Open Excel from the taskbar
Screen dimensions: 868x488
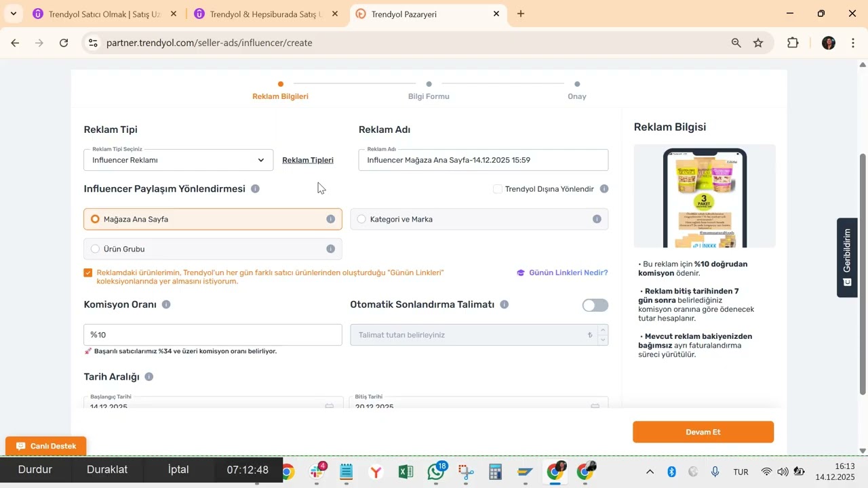[406, 472]
